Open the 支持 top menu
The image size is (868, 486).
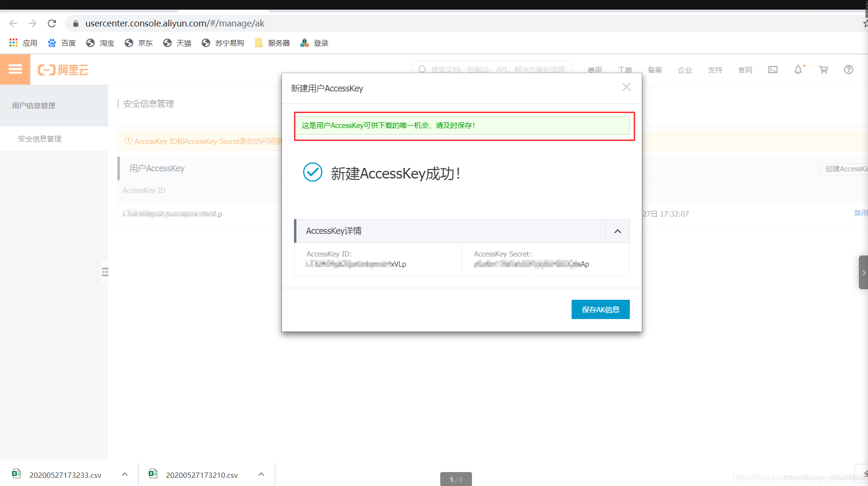715,70
